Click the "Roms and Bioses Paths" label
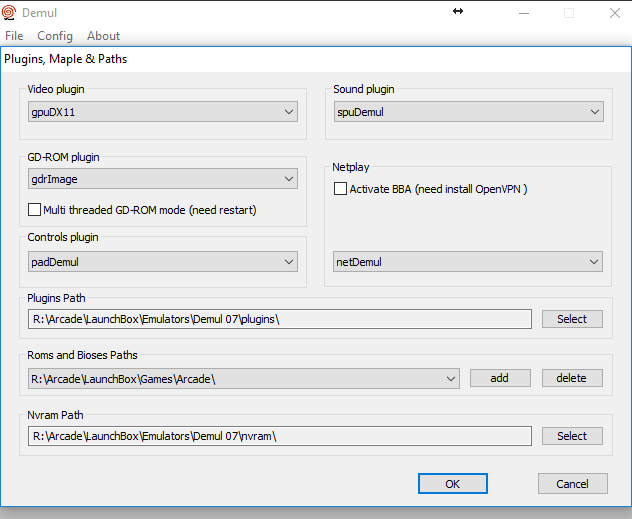The image size is (632, 519). coord(82,355)
